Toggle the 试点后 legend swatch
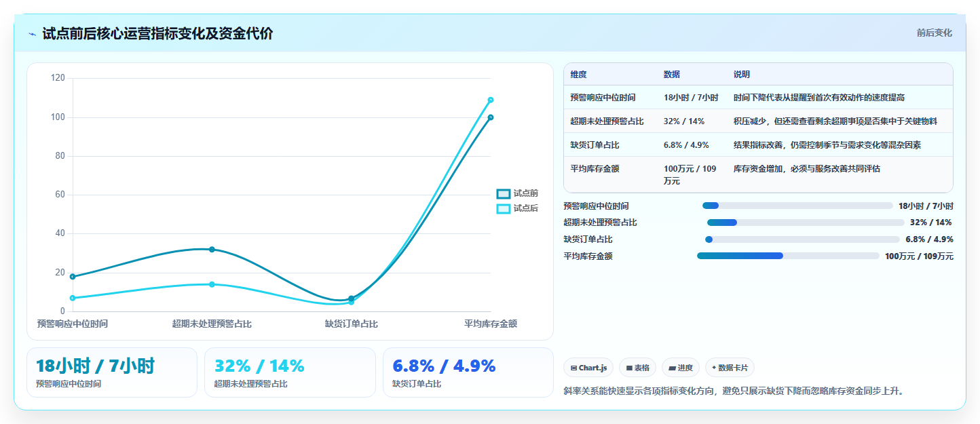Viewport: 980px width, 424px height. tap(503, 209)
